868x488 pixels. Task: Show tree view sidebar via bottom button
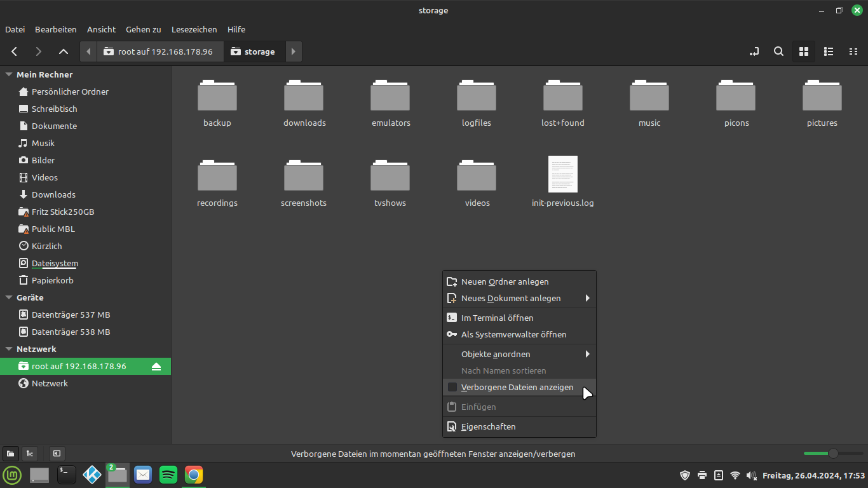tap(30, 454)
